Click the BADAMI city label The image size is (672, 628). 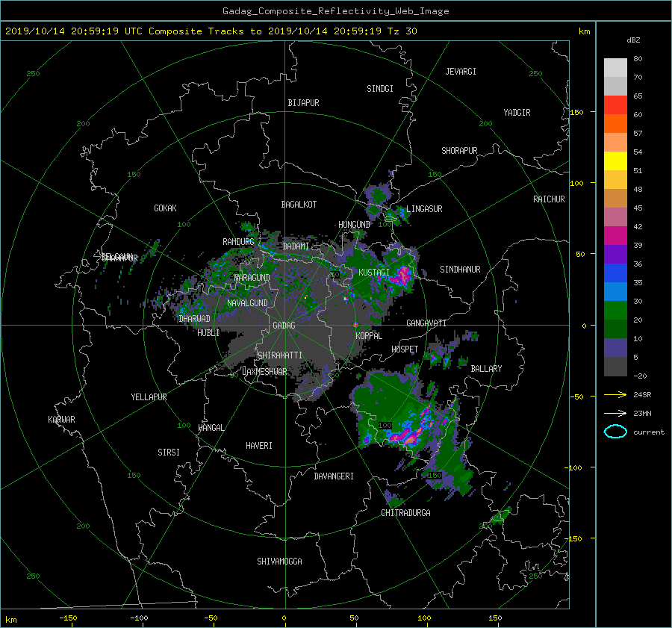pos(296,246)
